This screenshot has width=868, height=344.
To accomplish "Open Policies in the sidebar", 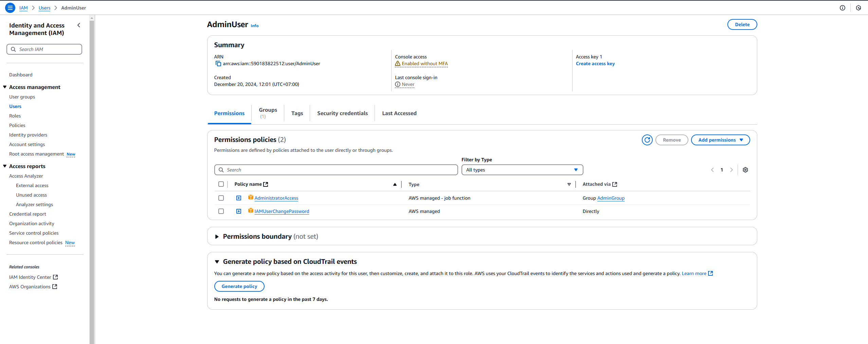I will click(17, 125).
